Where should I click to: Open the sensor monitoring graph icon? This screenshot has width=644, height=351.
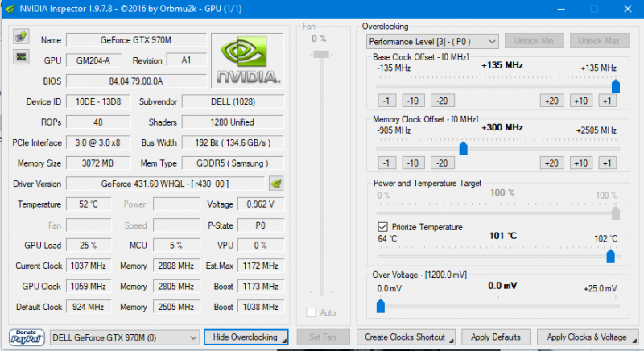click(x=21, y=56)
